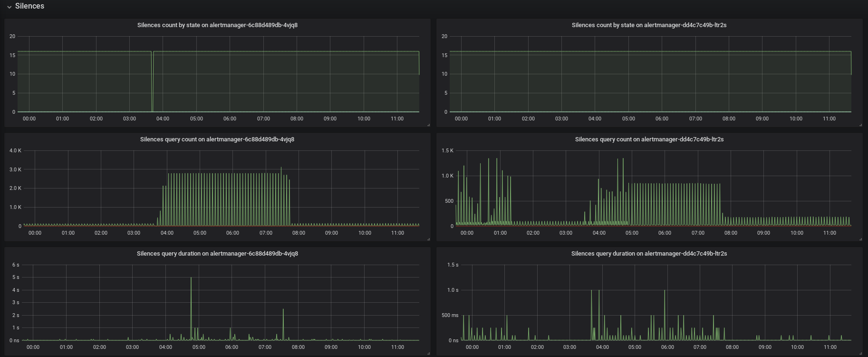This screenshot has height=357, width=868.
Task: Click 06:00 on query duration ltr2s x-axis
Action: pos(667,347)
